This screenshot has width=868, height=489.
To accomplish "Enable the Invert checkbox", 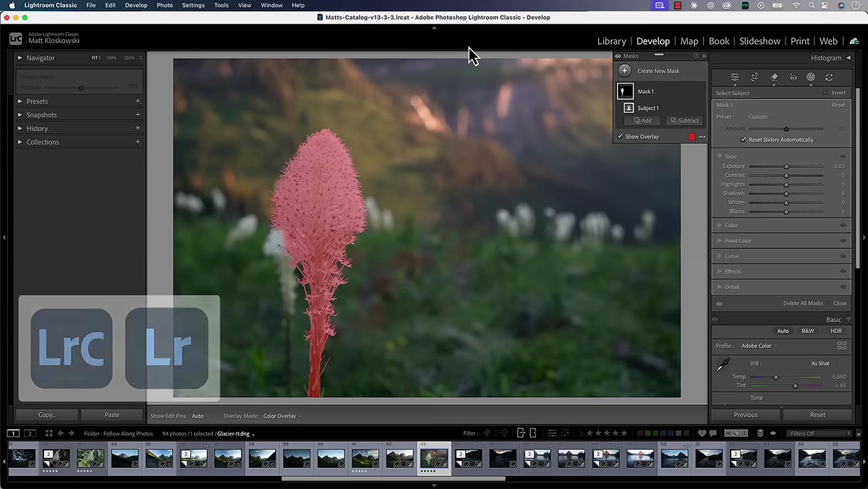I will tap(825, 93).
